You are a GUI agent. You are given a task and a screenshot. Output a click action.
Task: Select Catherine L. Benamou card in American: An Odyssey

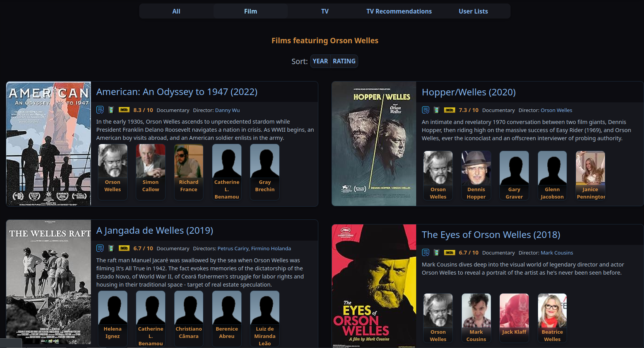click(x=227, y=172)
